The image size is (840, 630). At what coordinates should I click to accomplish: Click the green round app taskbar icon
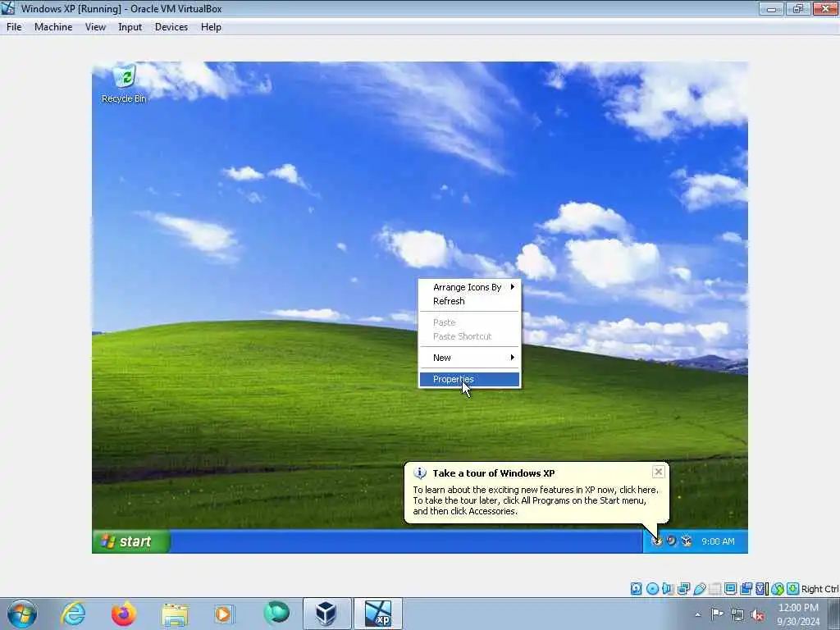276,614
